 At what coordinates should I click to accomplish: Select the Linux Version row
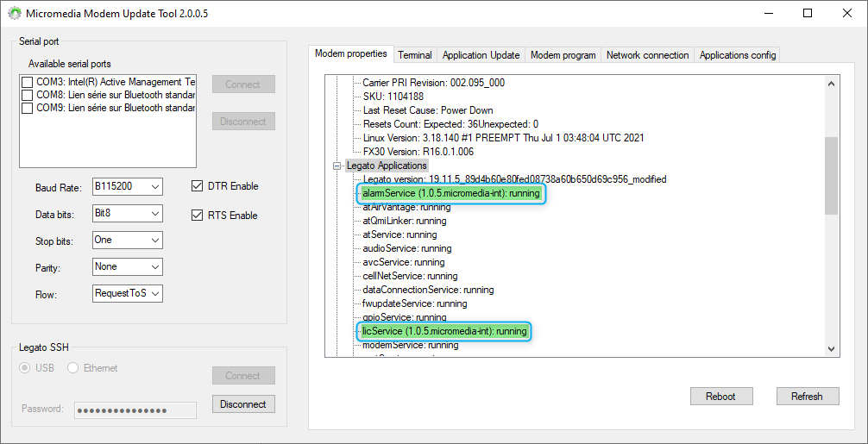[x=503, y=138]
